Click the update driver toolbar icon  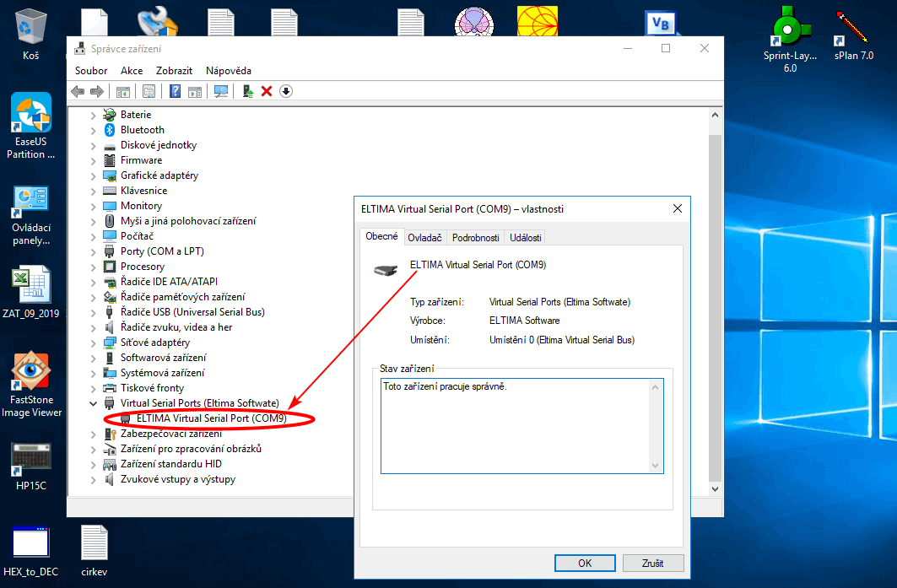pos(247,91)
